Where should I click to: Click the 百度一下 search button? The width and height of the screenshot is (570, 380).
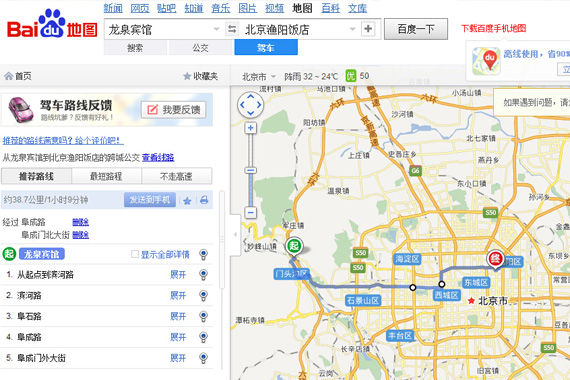416,29
